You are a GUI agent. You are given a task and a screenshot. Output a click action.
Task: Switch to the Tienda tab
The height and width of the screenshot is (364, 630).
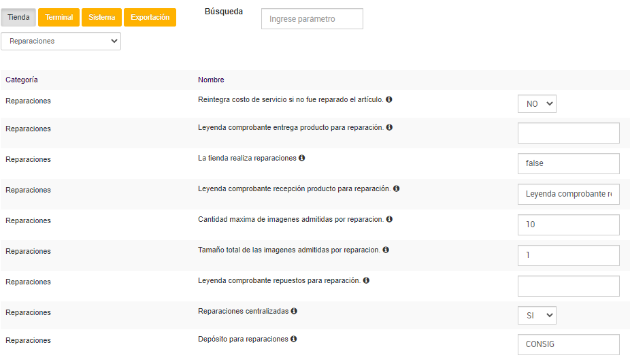point(18,18)
